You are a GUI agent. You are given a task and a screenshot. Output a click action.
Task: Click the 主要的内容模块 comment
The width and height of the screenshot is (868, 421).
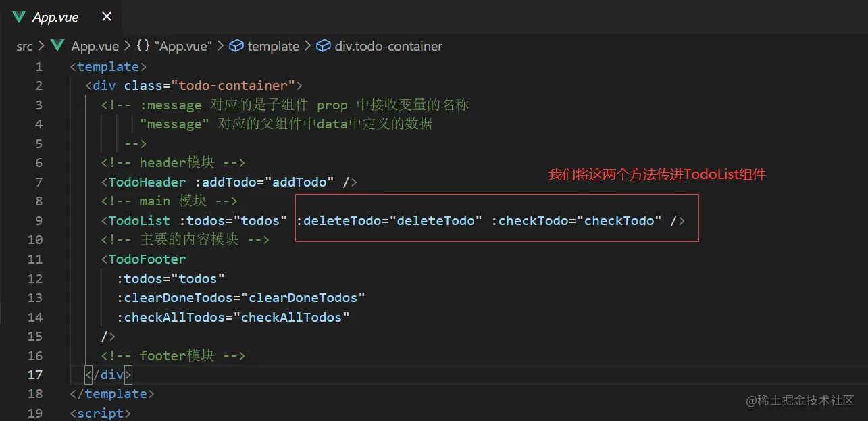pos(185,239)
